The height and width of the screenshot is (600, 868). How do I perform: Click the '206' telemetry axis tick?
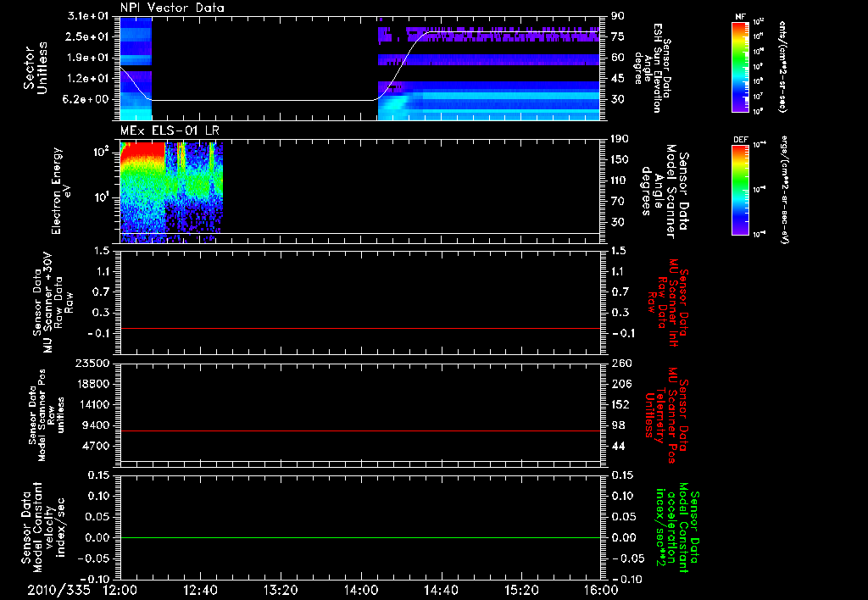[x=620, y=384]
